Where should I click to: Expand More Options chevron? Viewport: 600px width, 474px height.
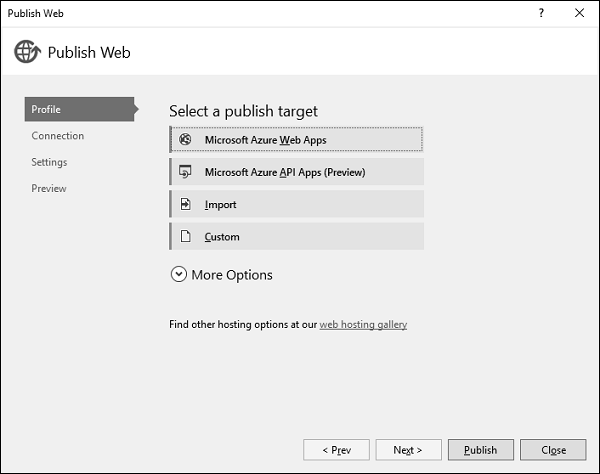pos(179,275)
